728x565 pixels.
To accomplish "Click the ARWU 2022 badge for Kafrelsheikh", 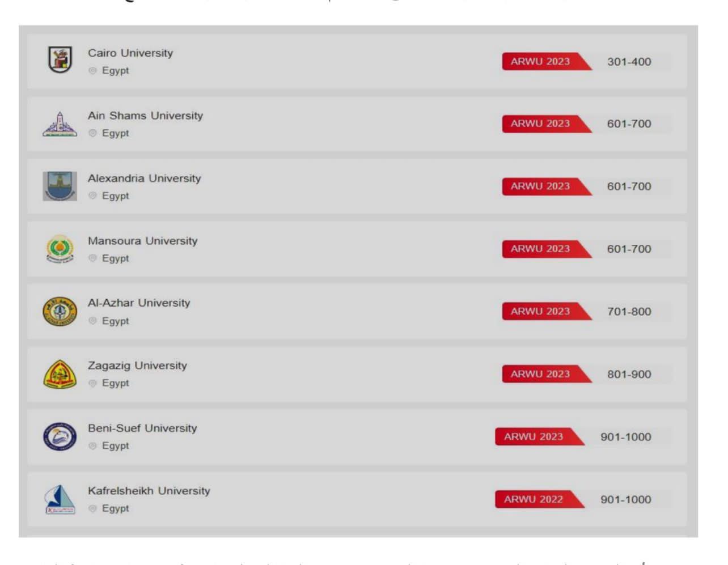I will 534,499.
